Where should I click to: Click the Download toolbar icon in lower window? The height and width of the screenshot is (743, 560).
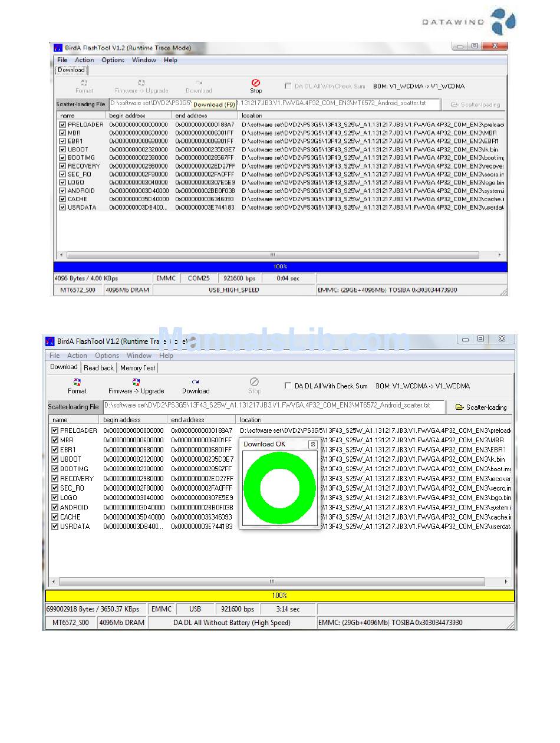click(196, 382)
